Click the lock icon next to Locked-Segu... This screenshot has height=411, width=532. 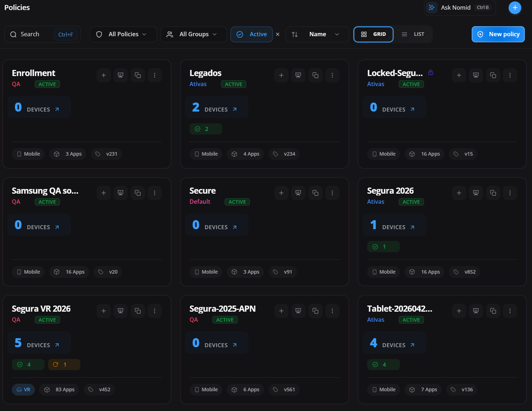[431, 72]
